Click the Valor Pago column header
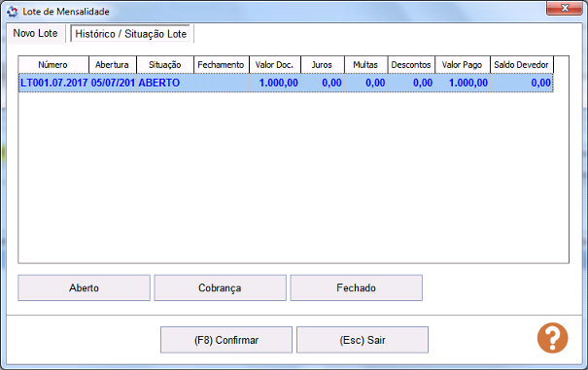Image resolution: width=588 pixels, height=370 pixels. (463, 65)
